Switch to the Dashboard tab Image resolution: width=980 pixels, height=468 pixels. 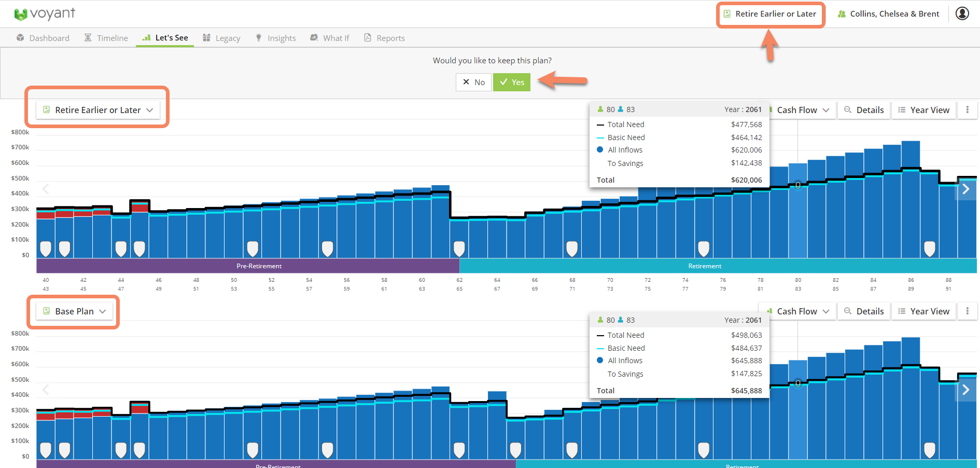[x=43, y=38]
